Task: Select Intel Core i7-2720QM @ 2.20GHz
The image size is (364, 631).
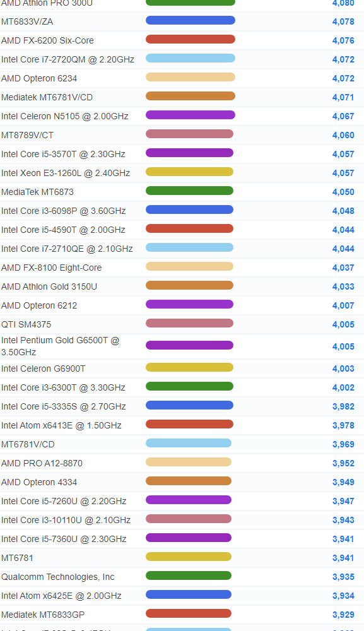Action: pos(68,59)
